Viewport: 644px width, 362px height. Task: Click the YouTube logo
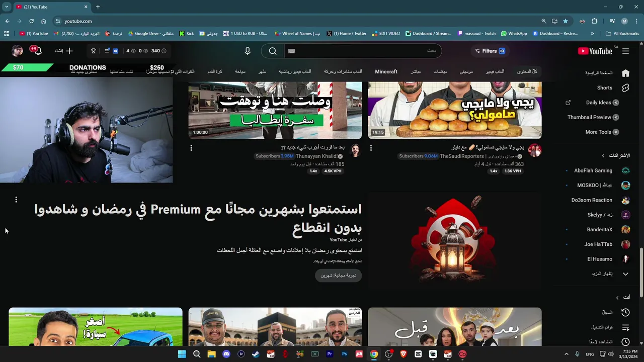click(x=595, y=51)
